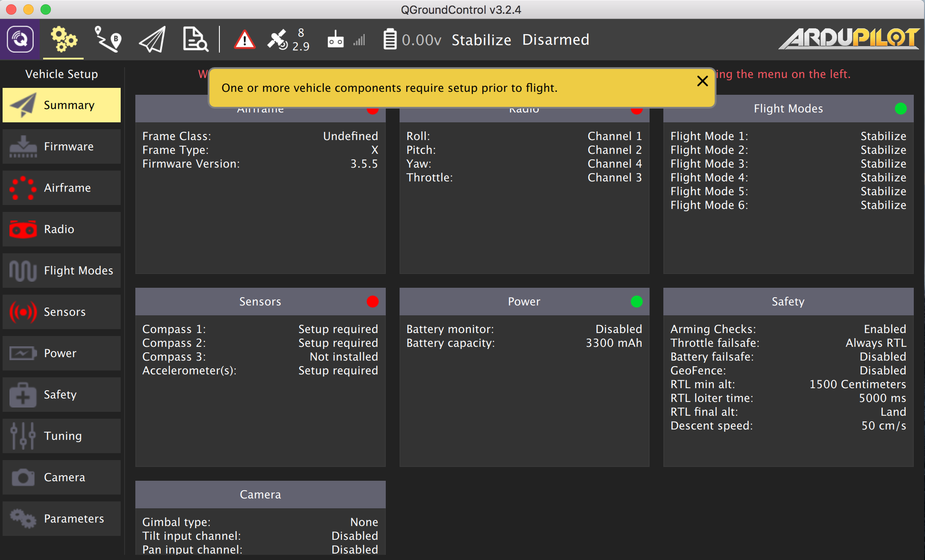The image size is (925, 560).
Task: Click the Flight Modes summary panel header
Action: click(787, 109)
